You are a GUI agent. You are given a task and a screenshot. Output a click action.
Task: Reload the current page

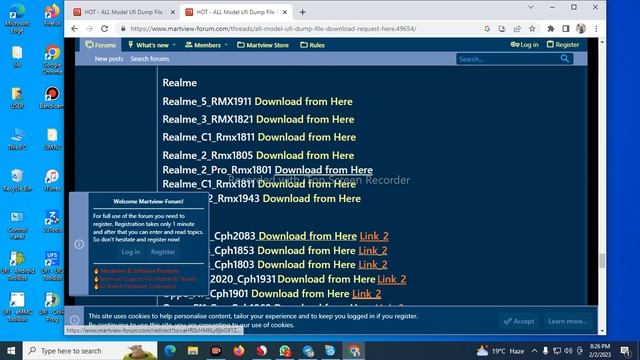point(104,29)
